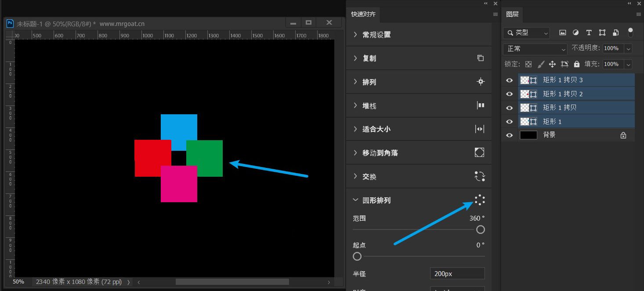Click the 范围 range slider handle
This screenshot has width=644, height=291.
[x=481, y=229]
